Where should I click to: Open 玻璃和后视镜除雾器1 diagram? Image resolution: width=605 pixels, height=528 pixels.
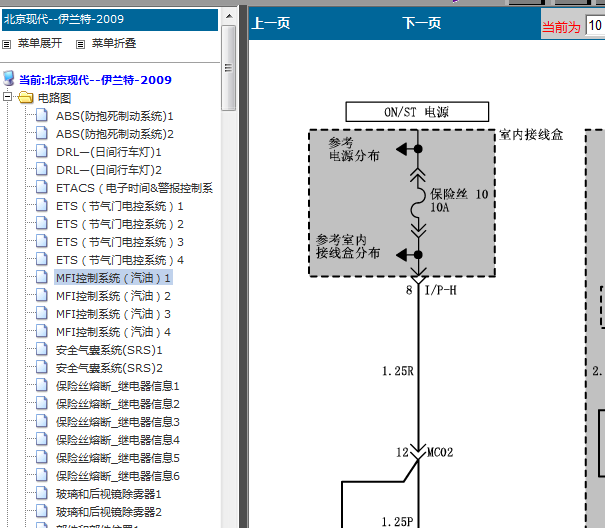[108, 494]
